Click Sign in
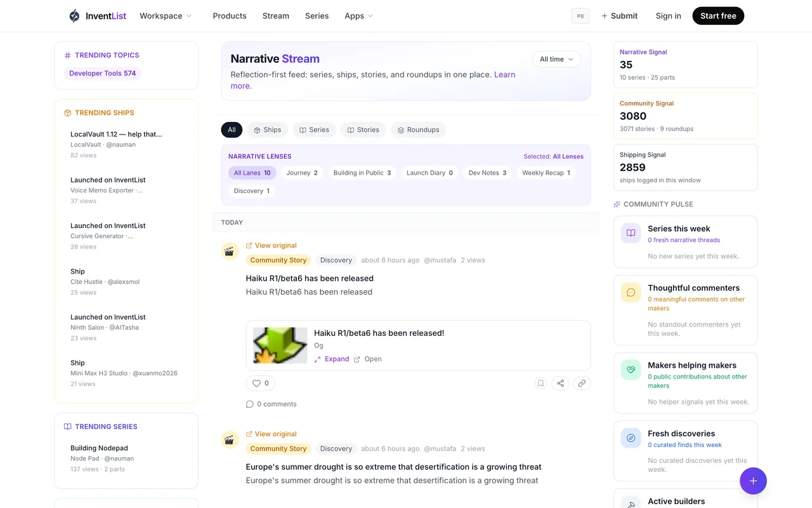This screenshot has width=812, height=508. [x=668, y=16]
